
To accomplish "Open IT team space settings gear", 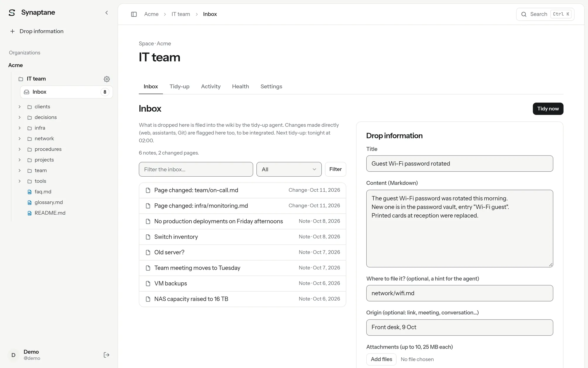I will click(107, 79).
